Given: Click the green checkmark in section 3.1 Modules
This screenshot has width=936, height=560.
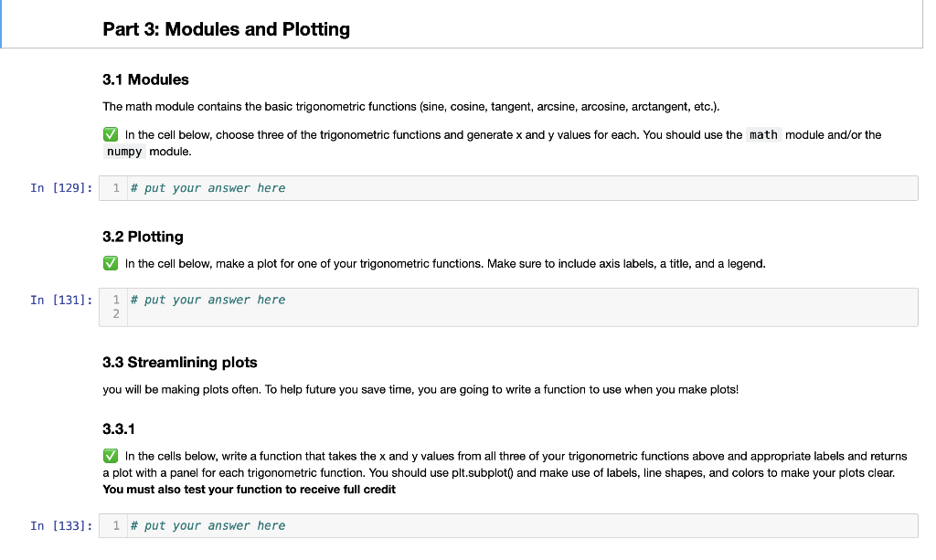Looking at the screenshot, I should click(110, 135).
